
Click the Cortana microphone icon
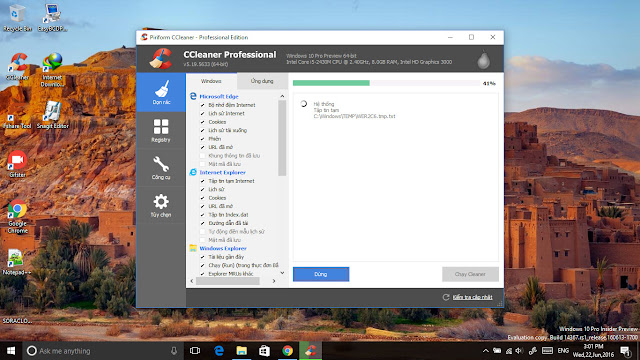[174, 351]
